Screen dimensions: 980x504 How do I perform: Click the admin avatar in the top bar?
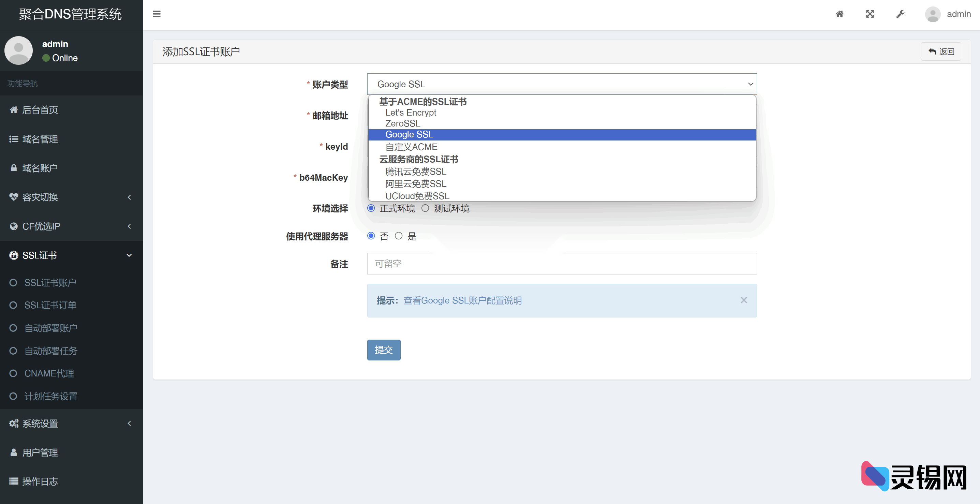pyautogui.click(x=933, y=14)
